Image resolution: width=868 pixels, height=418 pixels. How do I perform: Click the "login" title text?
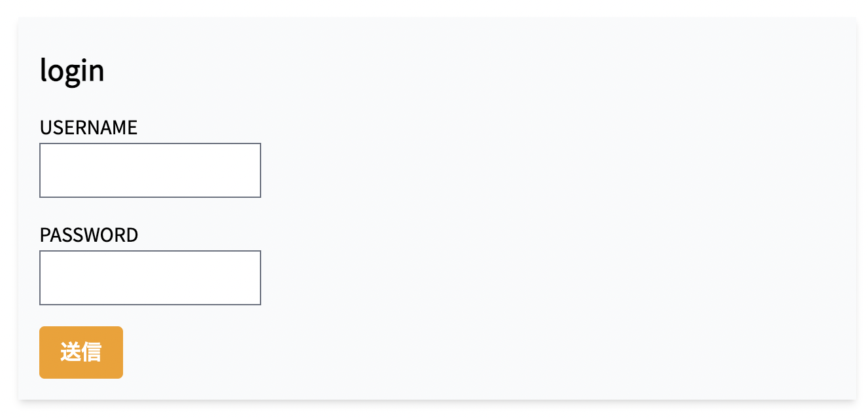coord(72,71)
